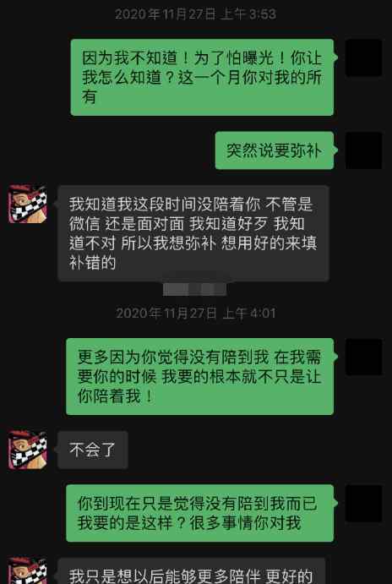
Task: Tap the text 很多事情你对我 in green bubble
Action: click(245, 523)
